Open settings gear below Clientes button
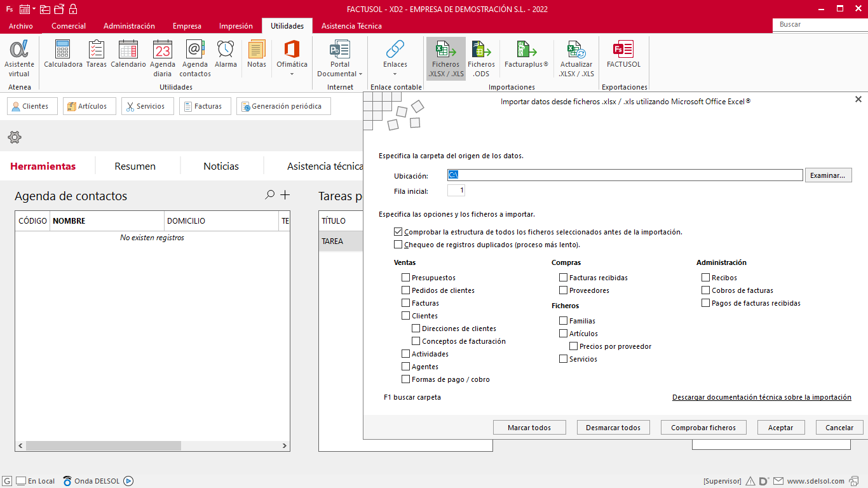Image resolution: width=868 pixels, height=488 pixels. (15, 137)
